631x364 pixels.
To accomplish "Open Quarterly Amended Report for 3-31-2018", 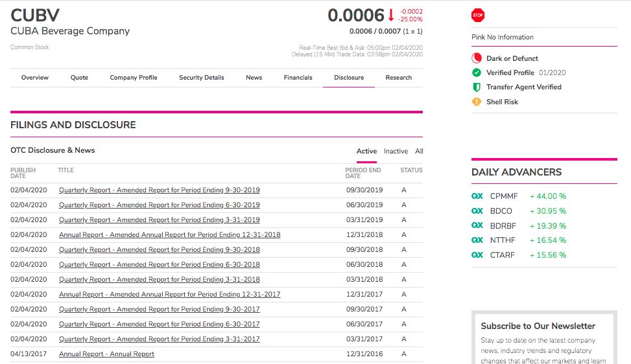I will 160,279.
